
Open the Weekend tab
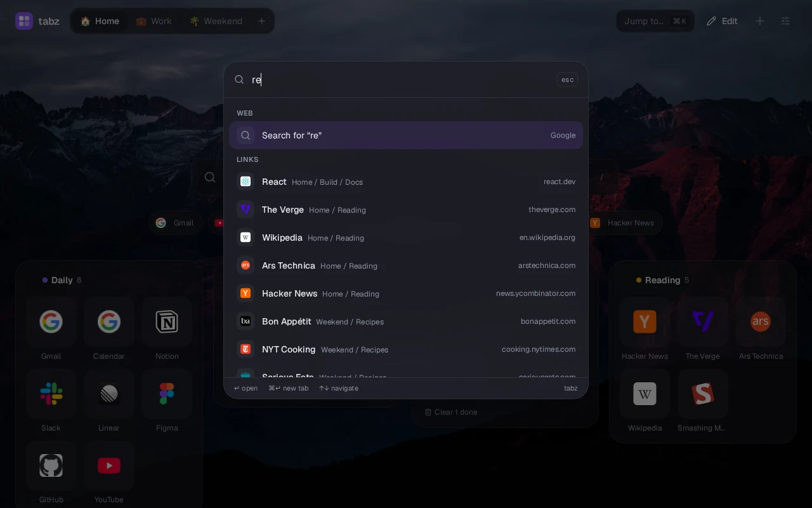pyautogui.click(x=216, y=21)
